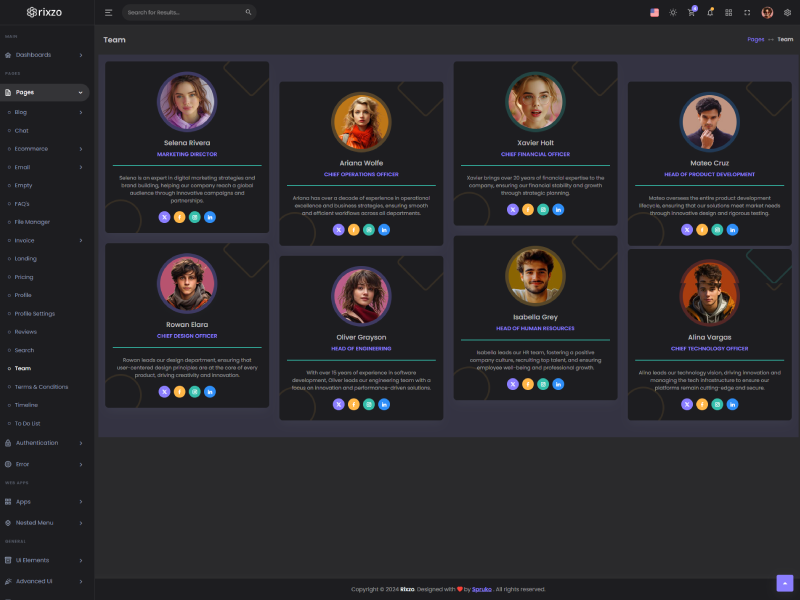The image size is (800, 600).
Task: Select the US flag language selector
Action: pos(654,12)
